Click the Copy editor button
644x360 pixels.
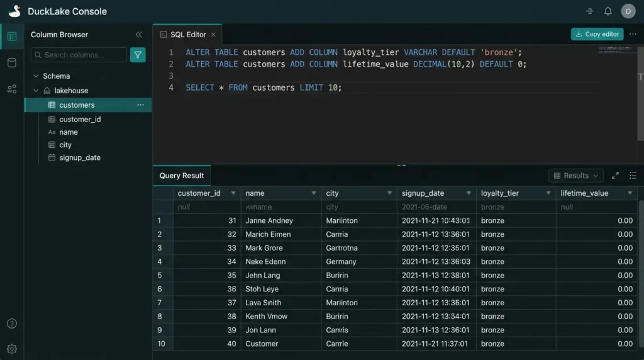pyautogui.click(x=597, y=34)
